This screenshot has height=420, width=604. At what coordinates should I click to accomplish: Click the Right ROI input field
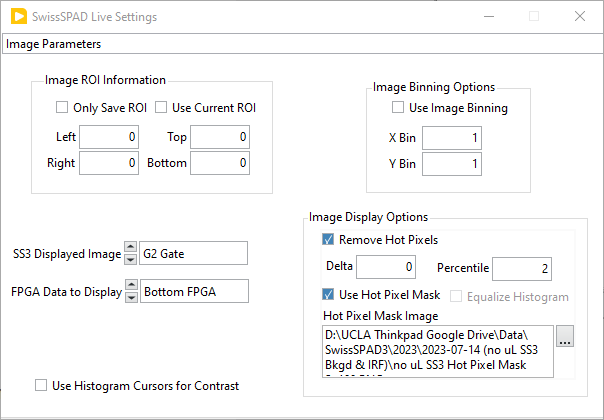(x=109, y=163)
